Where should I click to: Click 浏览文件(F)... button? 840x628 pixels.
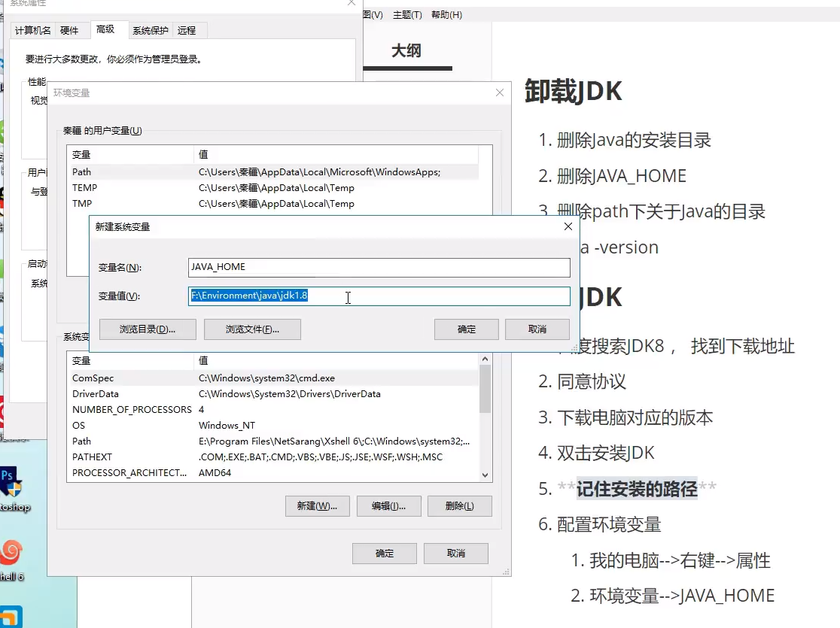(x=252, y=329)
